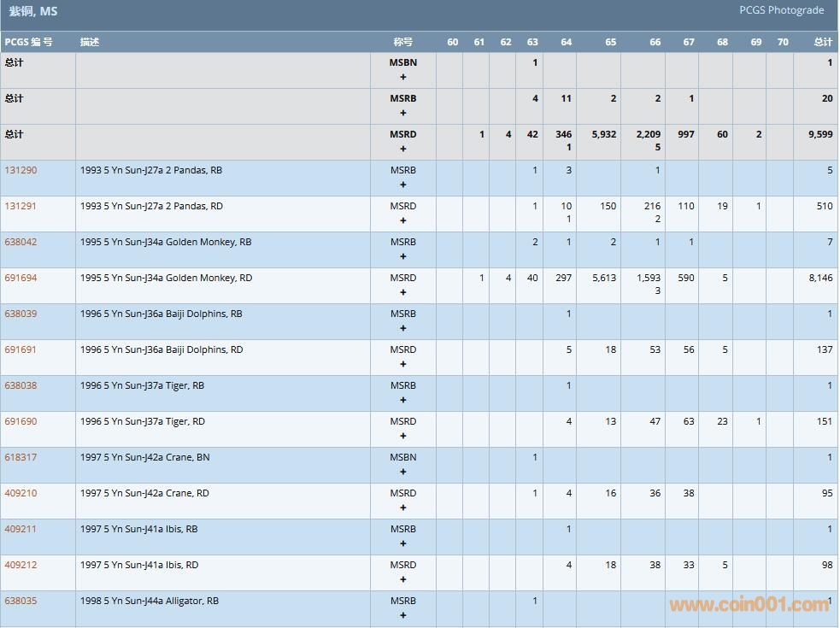Open PCGS number 691694 link
This screenshot has width=840, height=628.
pos(21,278)
